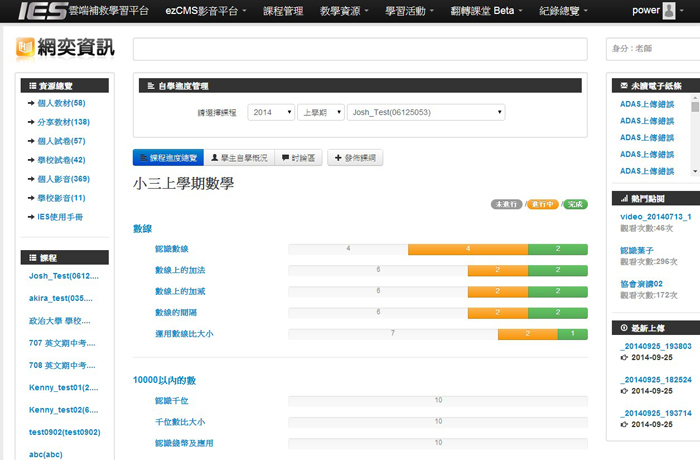The width and height of the screenshot is (700, 460).
Task: Open the 上學期 semester dropdown
Action: pos(321,112)
